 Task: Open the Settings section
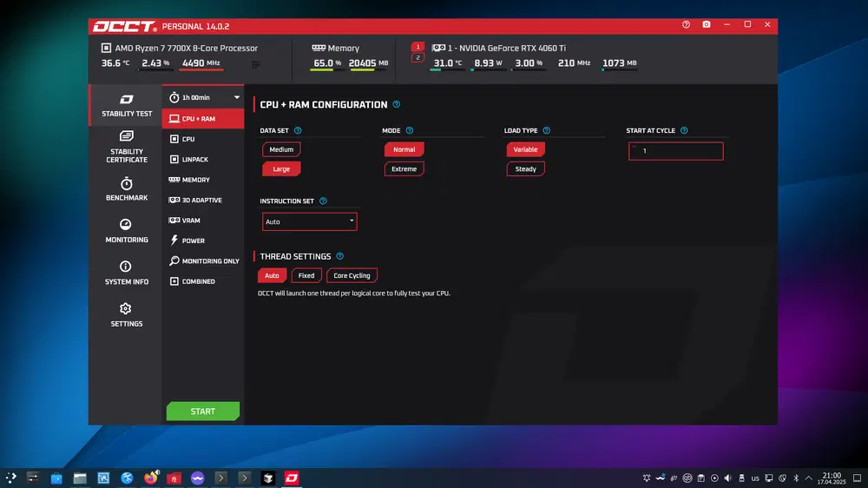[126, 315]
